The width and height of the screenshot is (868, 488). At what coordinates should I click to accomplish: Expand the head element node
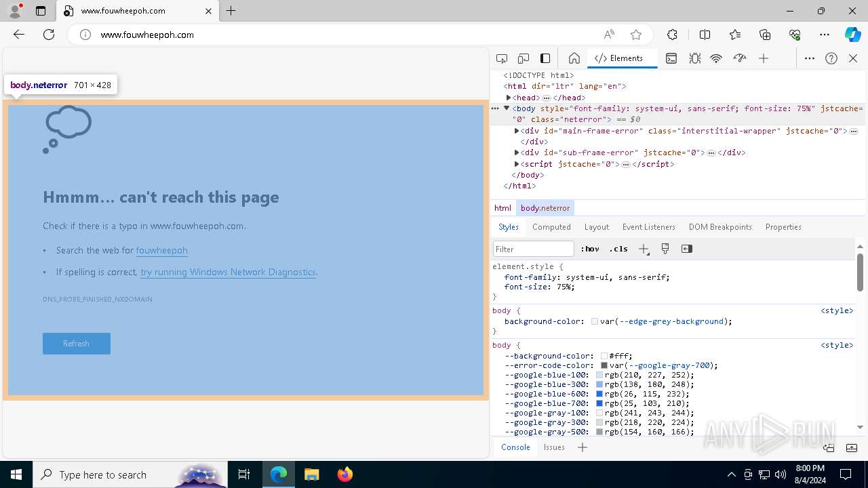(509, 98)
